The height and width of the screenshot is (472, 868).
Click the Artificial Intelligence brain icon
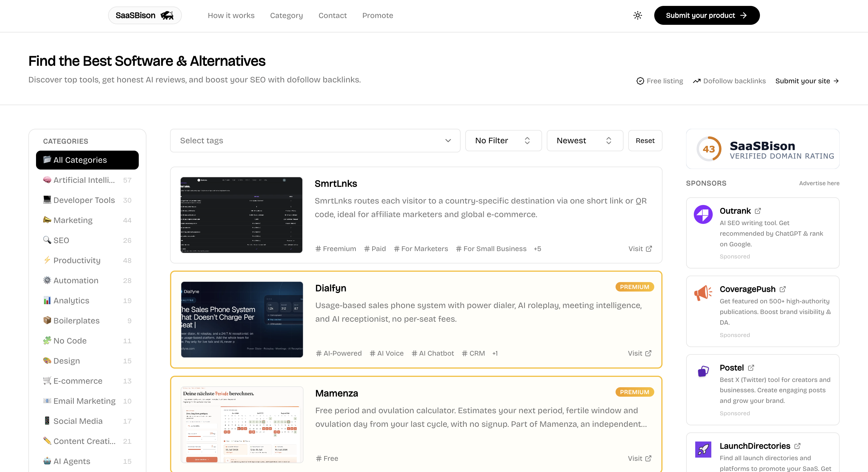(x=47, y=180)
